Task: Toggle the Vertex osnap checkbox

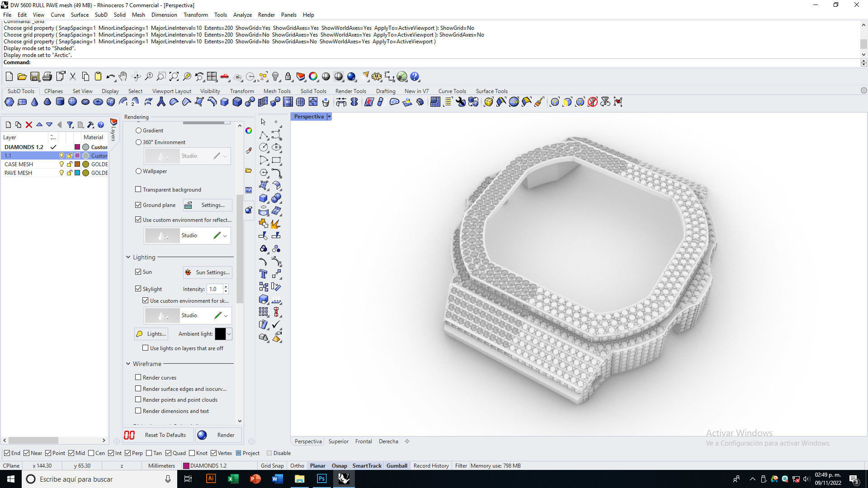Action: coord(214,453)
